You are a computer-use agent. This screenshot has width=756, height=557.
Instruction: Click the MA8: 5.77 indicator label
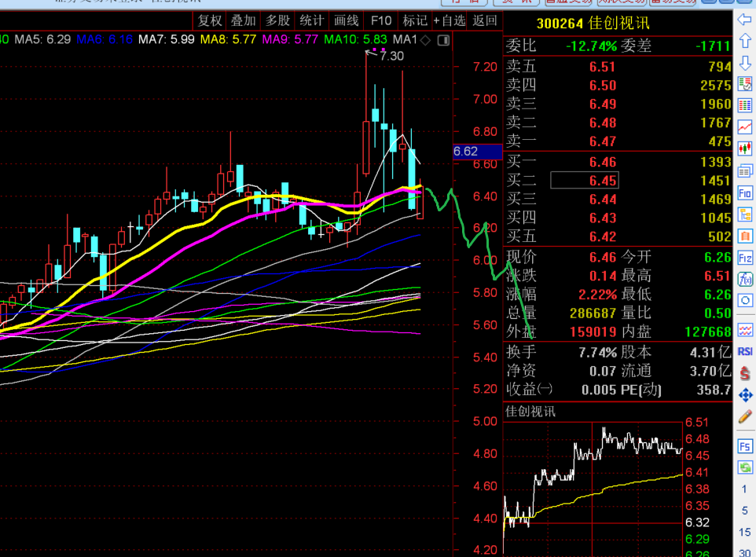228,39
